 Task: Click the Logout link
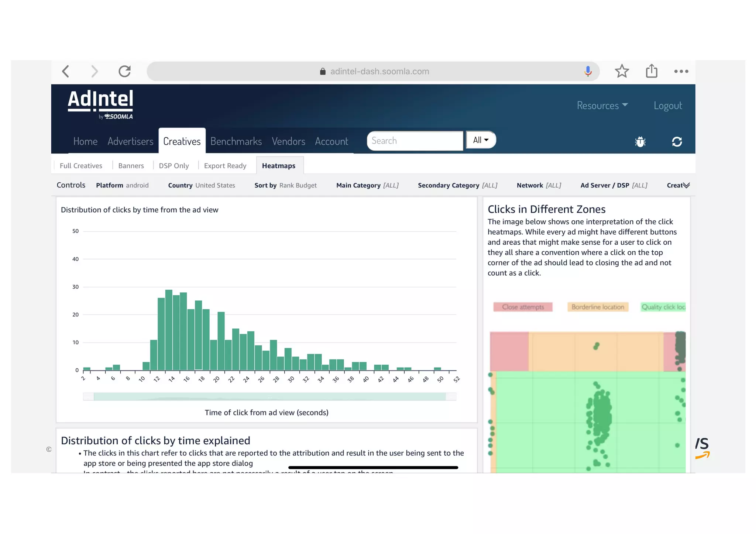click(667, 106)
